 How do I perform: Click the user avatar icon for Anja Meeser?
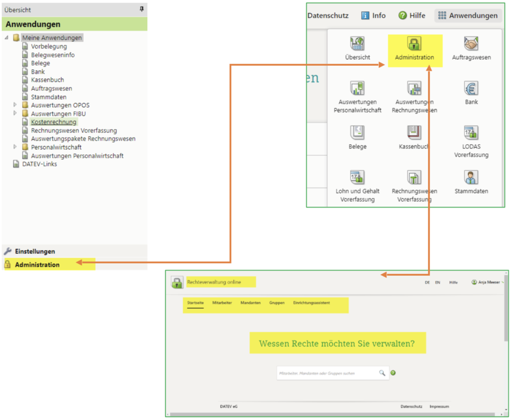coord(474,282)
